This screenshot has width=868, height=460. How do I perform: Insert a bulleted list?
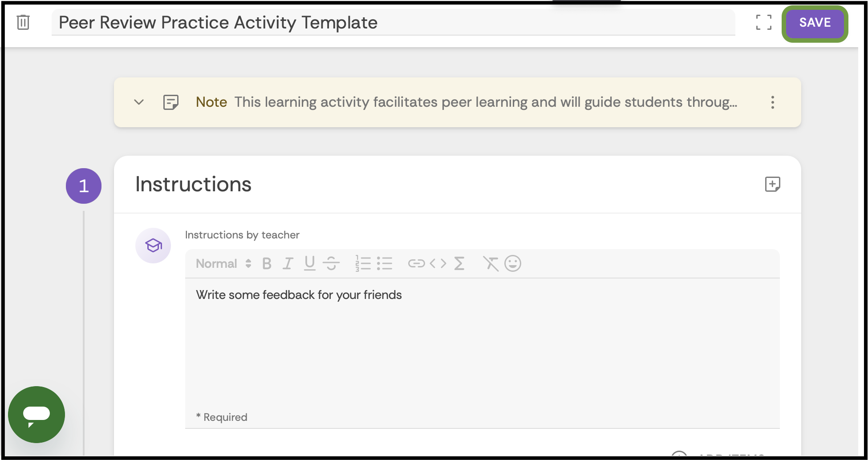pyautogui.click(x=385, y=263)
